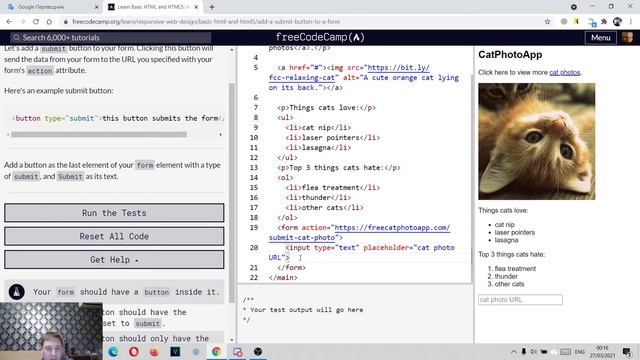Open the freeCodeCamp user avatar

(x=627, y=38)
